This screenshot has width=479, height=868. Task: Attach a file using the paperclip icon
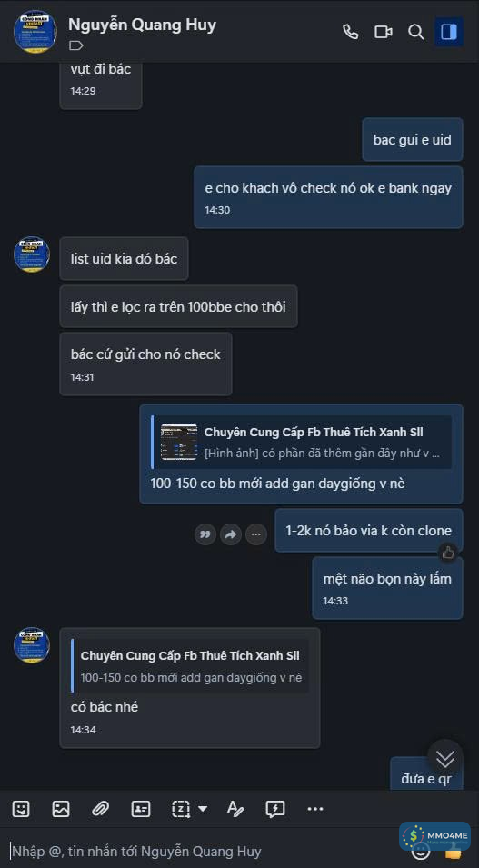pos(100,809)
